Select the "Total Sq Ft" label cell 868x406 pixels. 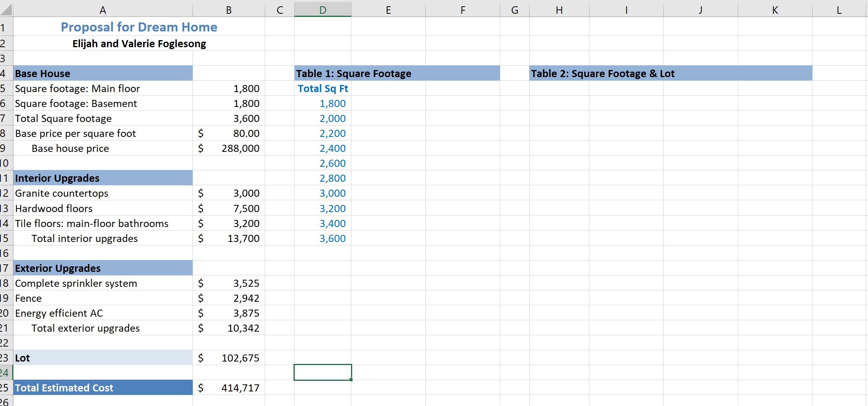[322, 88]
